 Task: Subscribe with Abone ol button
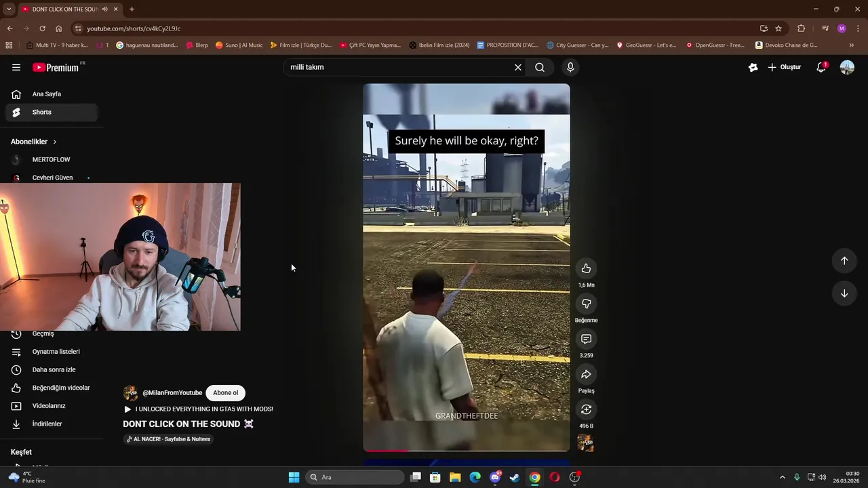pyautogui.click(x=226, y=393)
